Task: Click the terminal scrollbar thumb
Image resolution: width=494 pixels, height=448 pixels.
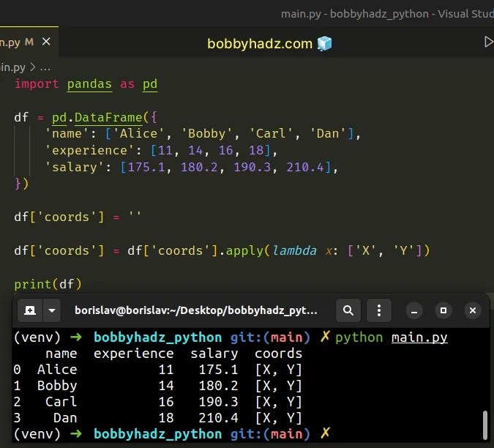Action: pos(485,425)
